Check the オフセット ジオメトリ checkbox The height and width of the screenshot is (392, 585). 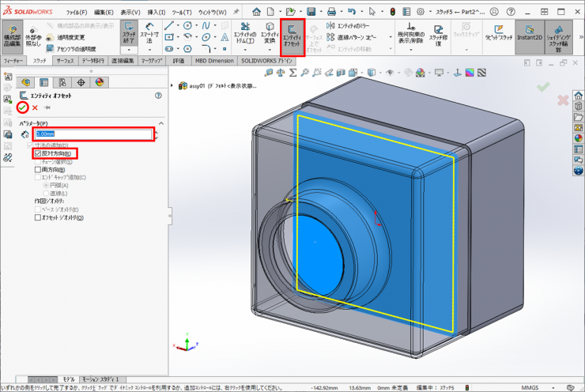(37, 217)
